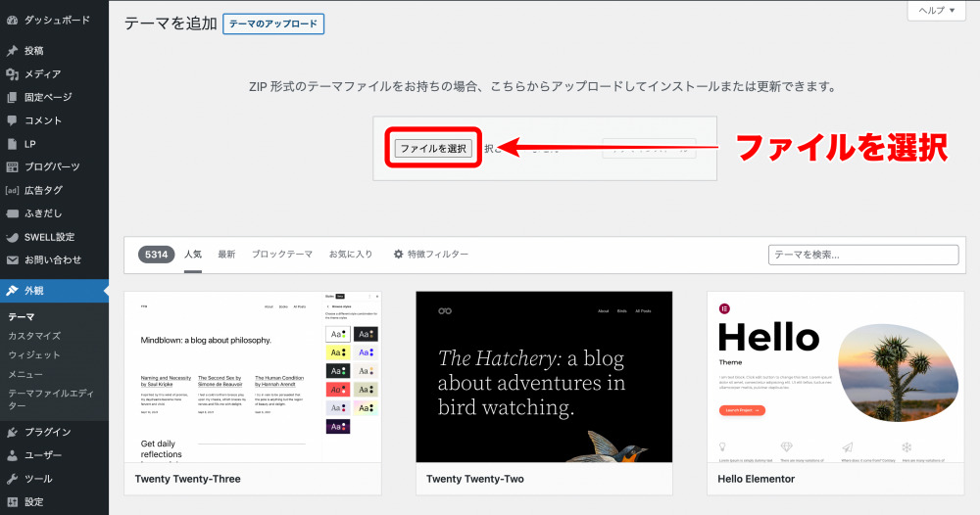
Task: Open Plugins via plug icon
Action: (12, 432)
